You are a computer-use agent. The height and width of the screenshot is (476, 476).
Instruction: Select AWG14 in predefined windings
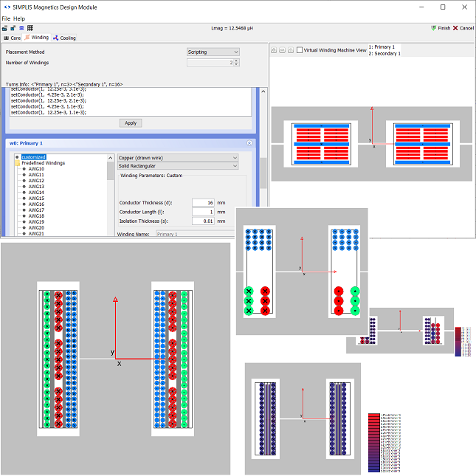36,193
